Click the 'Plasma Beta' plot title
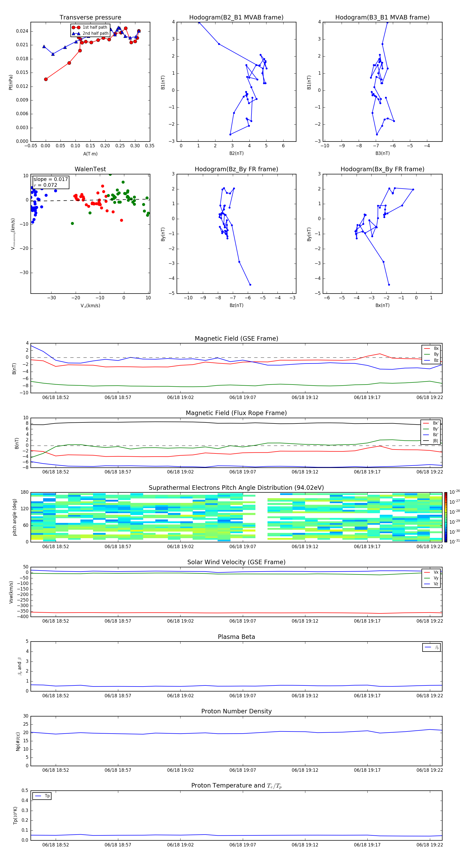The image size is (473, 868). 236,637
